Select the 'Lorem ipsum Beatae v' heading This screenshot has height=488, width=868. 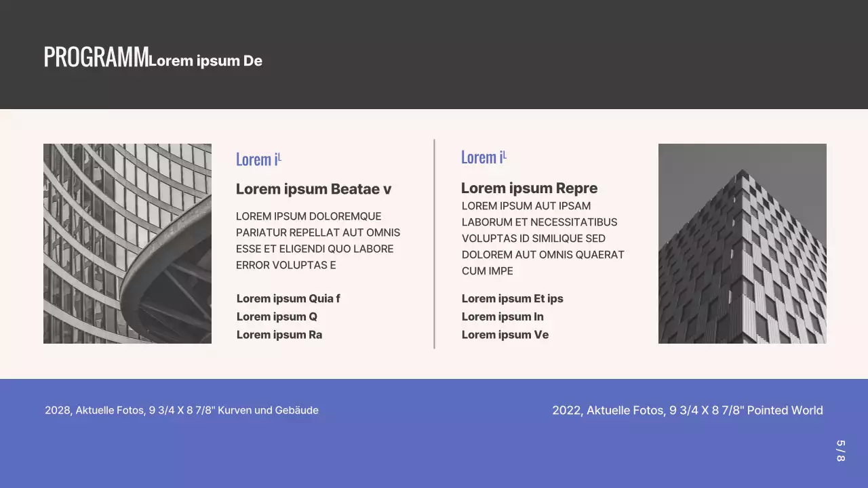coord(313,189)
